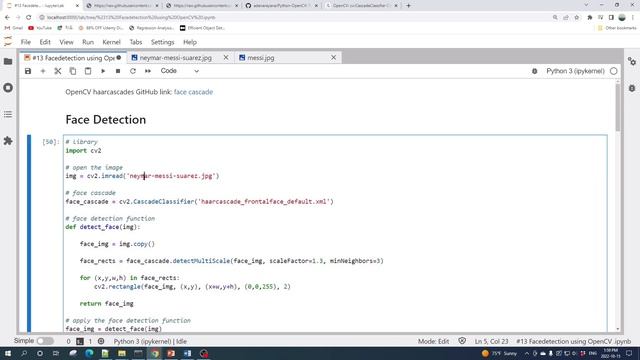Reload the browser page
Viewport: 640px width, 360px height.
tap(29, 18)
